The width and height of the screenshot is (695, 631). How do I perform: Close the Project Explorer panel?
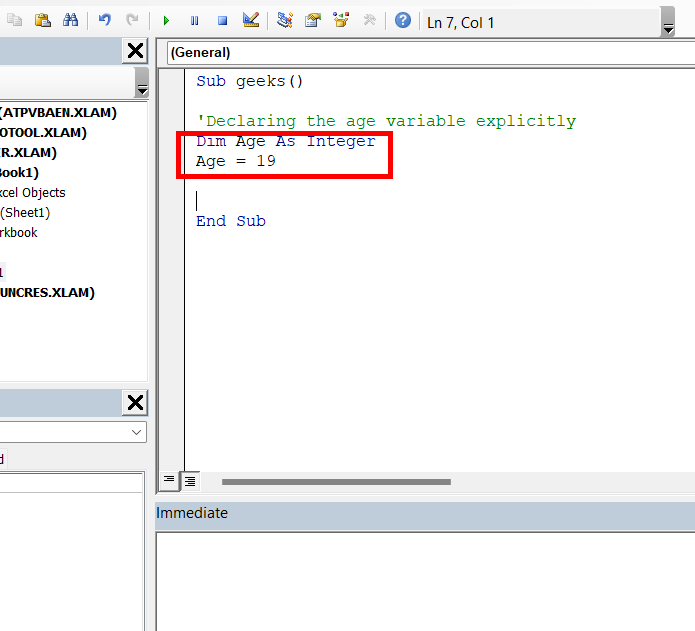(x=135, y=51)
